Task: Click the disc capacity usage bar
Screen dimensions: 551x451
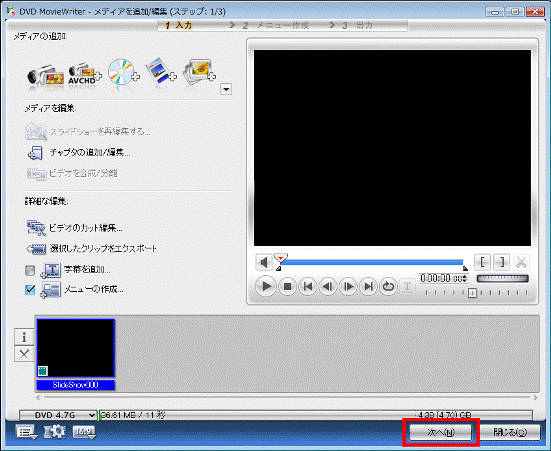Action: [x=316, y=415]
